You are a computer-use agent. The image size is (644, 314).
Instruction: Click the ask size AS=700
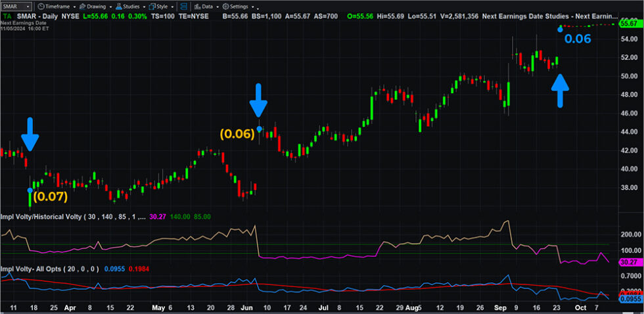tap(327, 16)
